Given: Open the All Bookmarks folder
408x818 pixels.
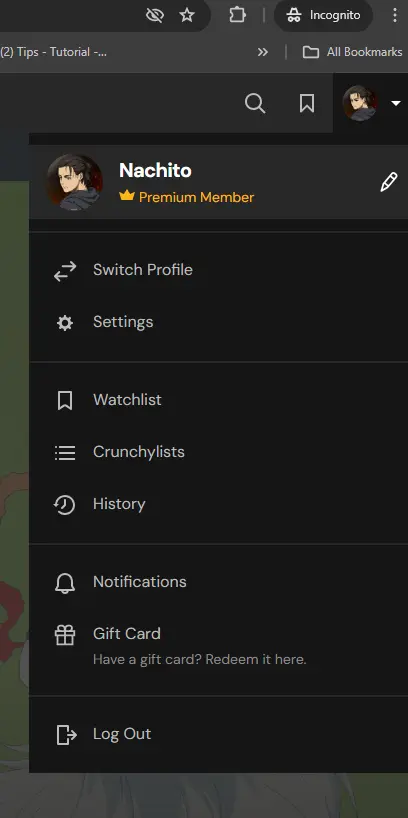Looking at the screenshot, I should pyautogui.click(x=353, y=52).
